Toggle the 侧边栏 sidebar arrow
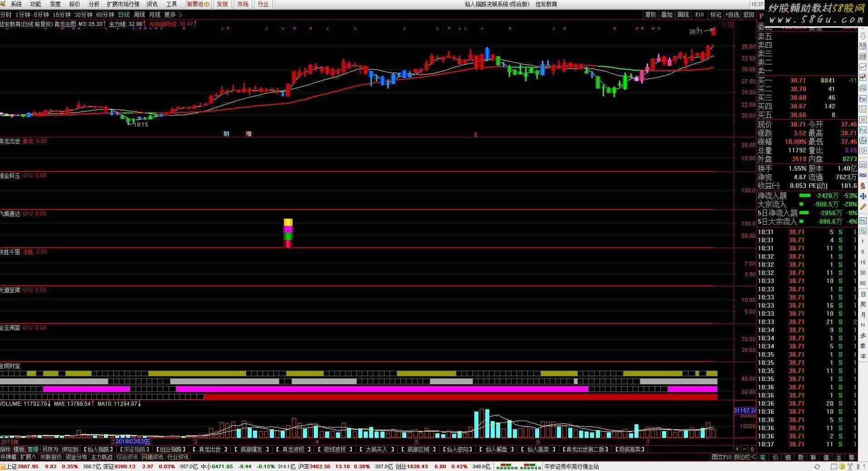868x471 pixels. 745,457
